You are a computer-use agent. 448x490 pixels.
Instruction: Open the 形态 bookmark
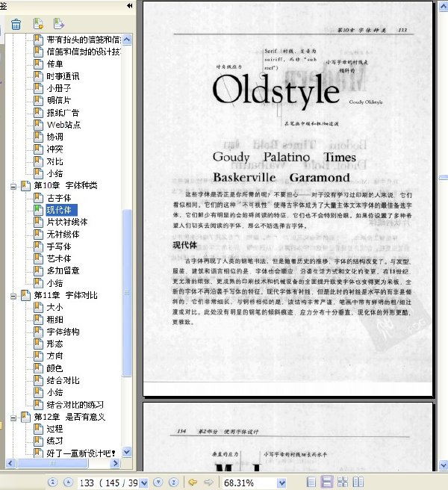pyautogui.click(x=55, y=344)
